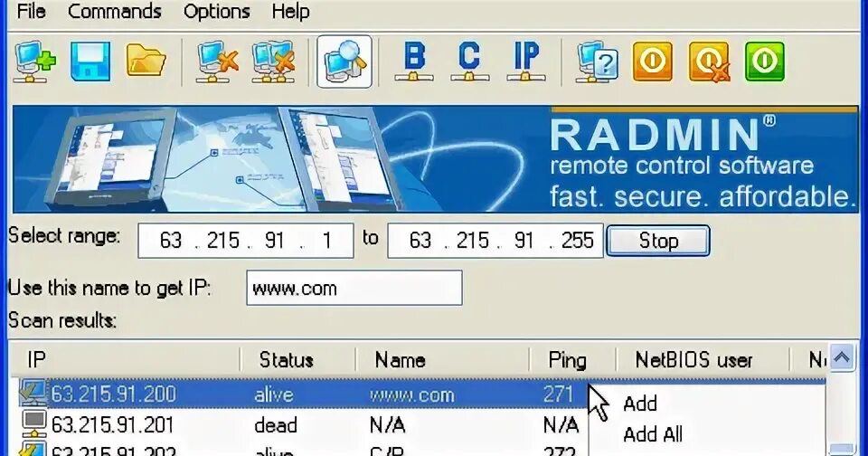
Task: Click ping value 271
Action: 558,394
